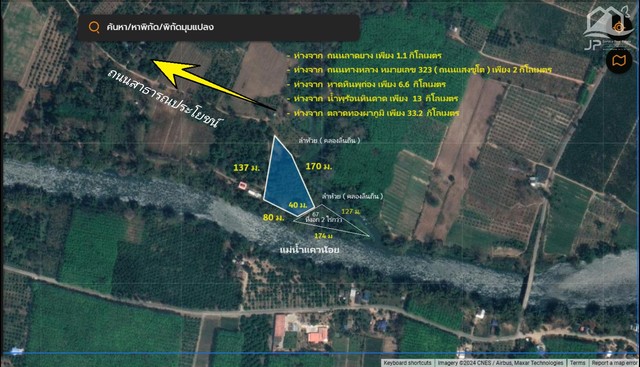Click the 137 ม. boundary length label
Screen dimensions: 640x367
tap(247, 168)
